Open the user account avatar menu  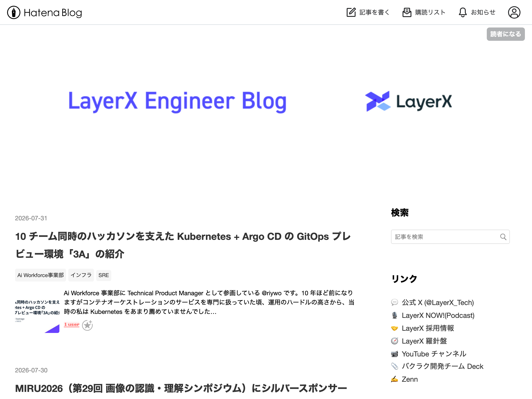point(514,12)
